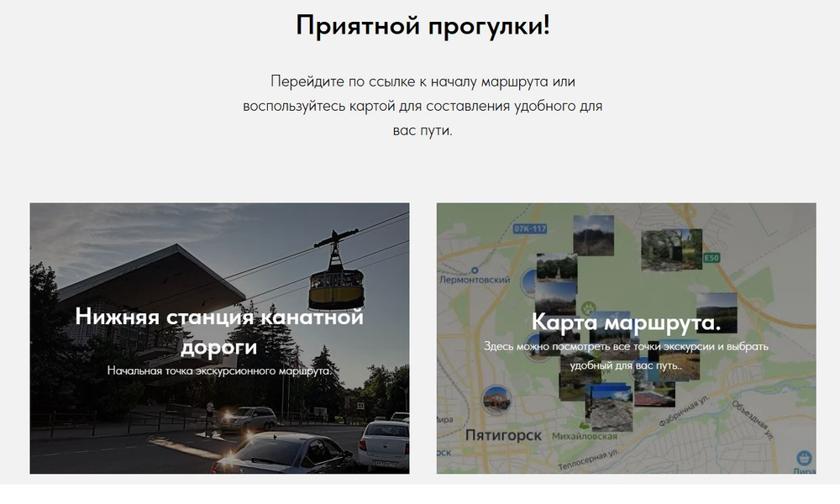840x504 pixels.
Task: Click the Михайловская place label
Action: (585, 435)
